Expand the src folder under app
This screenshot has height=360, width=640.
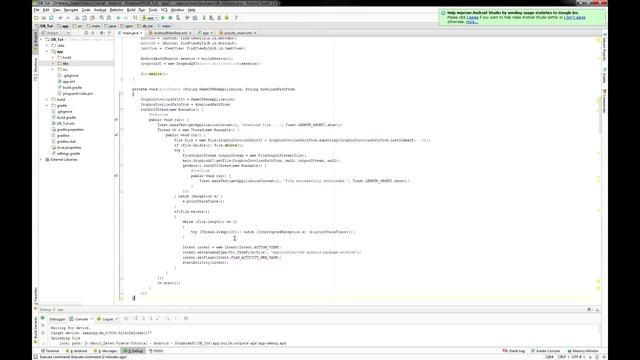[x=53, y=70]
